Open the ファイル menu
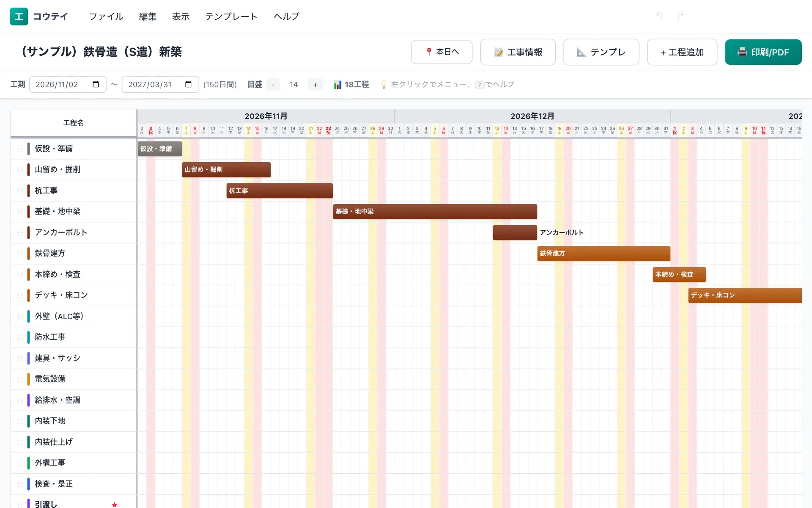812x508 pixels. coord(106,17)
